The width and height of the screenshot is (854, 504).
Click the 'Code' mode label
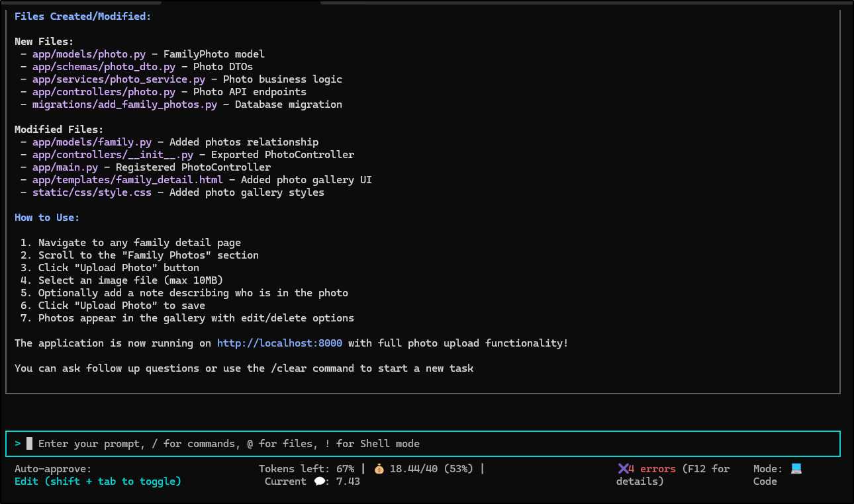point(765,482)
